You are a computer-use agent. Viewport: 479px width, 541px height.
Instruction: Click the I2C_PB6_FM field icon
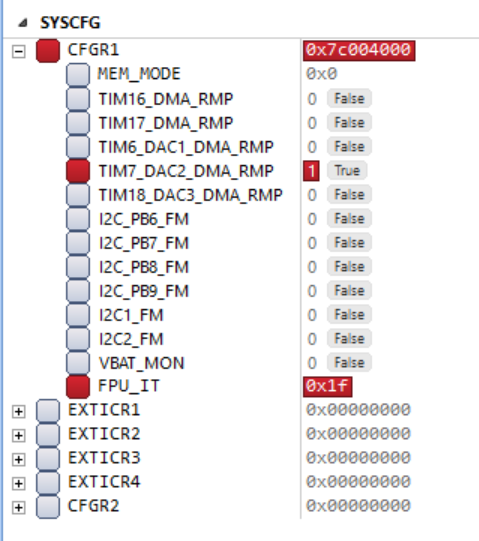(78, 219)
